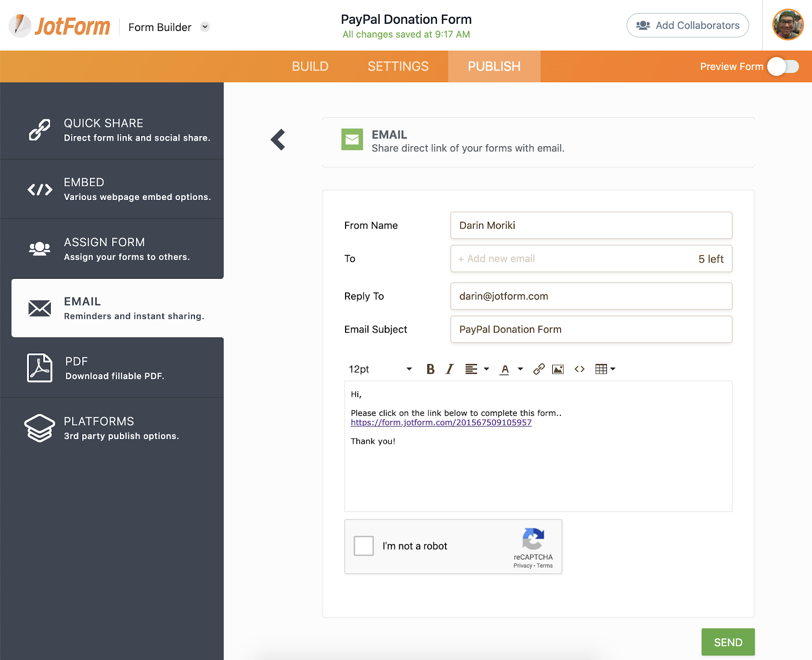Open the source code view icon
The height and width of the screenshot is (660, 812).
click(x=580, y=369)
